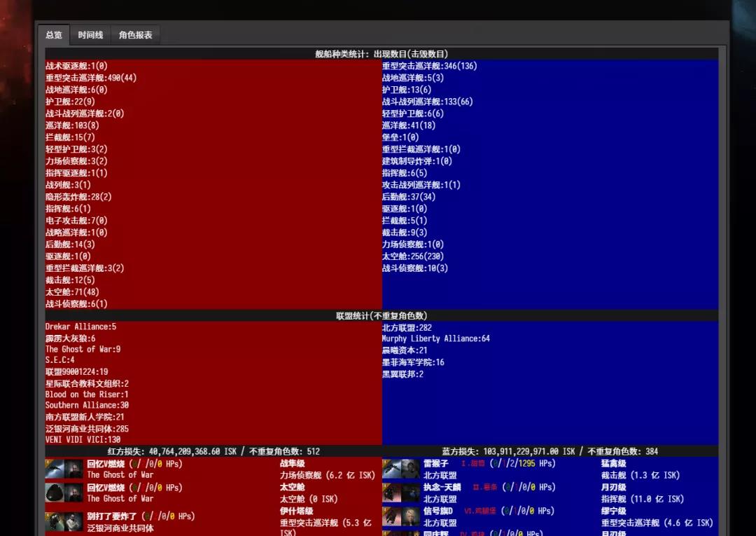756x536 pixels.
Task: Click ship icon in the 战隼级 loss row
Action: click(x=55, y=469)
